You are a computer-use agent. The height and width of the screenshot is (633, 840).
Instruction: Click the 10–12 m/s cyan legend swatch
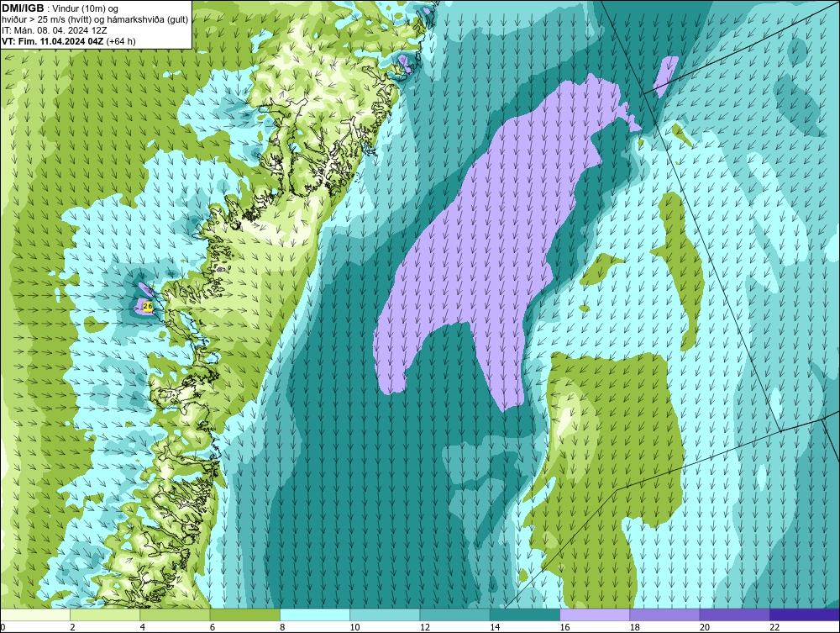pos(385,615)
